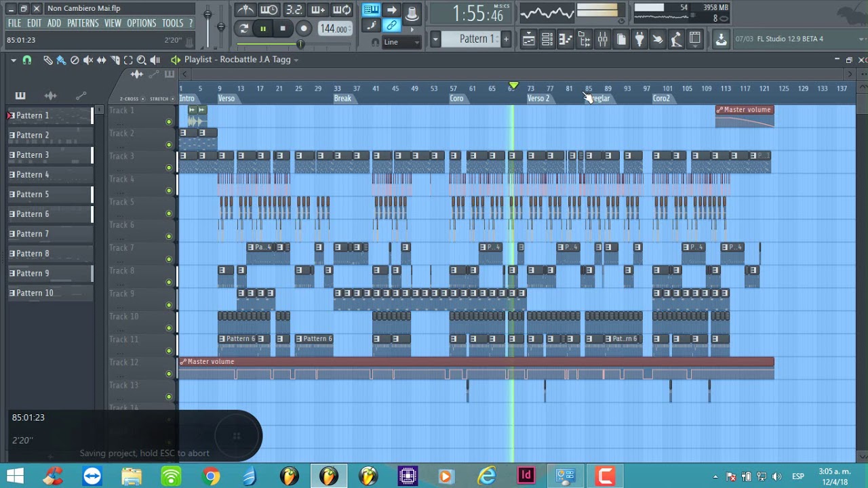The height and width of the screenshot is (488, 868).
Task: Expand the Playlist title arrangement dropdown
Action: point(296,60)
